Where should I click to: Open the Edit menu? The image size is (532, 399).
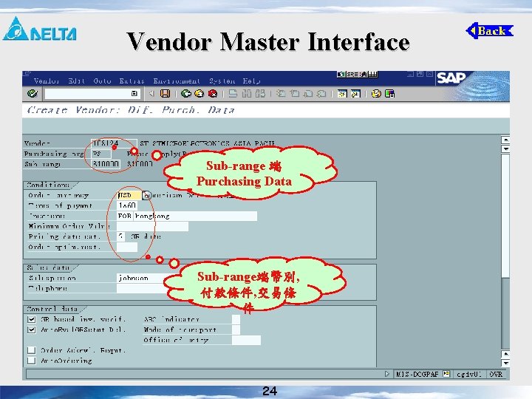pos(76,81)
